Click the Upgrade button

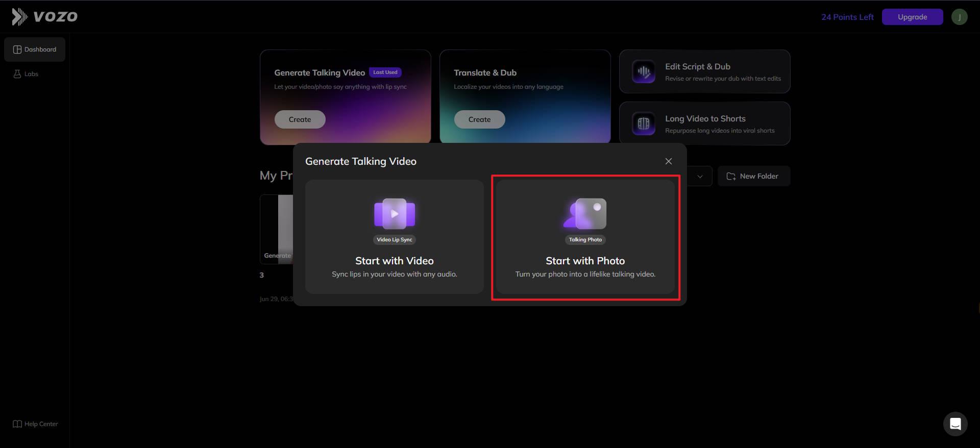(x=912, y=17)
